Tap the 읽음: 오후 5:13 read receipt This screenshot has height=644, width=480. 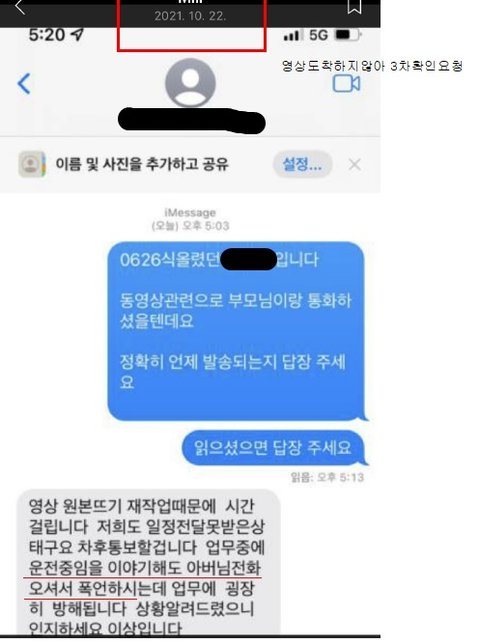click(x=327, y=477)
